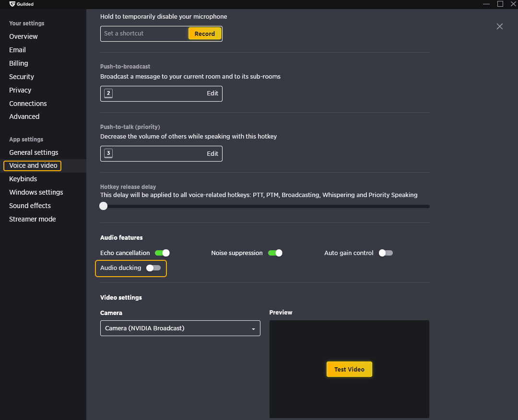Maximize the Guilded window

click(500, 4)
